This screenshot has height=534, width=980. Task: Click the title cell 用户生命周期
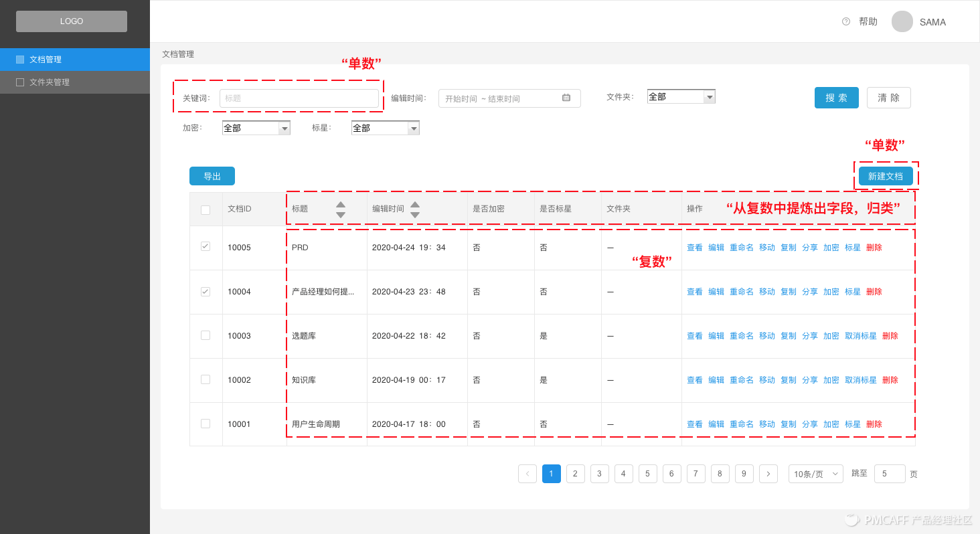click(316, 424)
